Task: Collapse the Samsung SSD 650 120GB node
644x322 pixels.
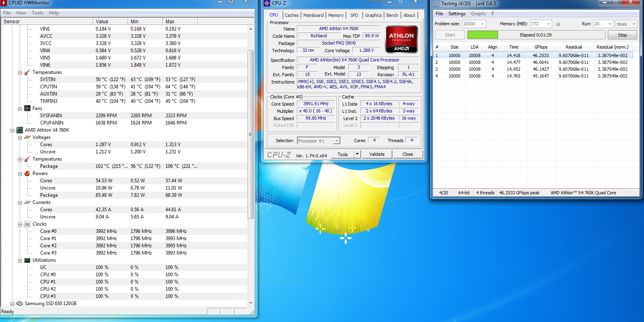Action: click(x=12, y=304)
